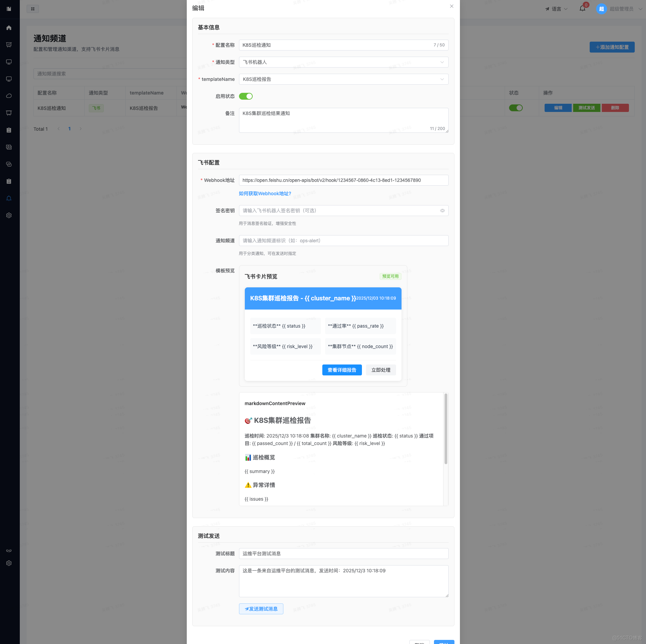The image size is (646, 644).
Task: Toggle the 状态 switch in the K8S巡检通知 row
Action: pyautogui.click(x=516, y=108)
